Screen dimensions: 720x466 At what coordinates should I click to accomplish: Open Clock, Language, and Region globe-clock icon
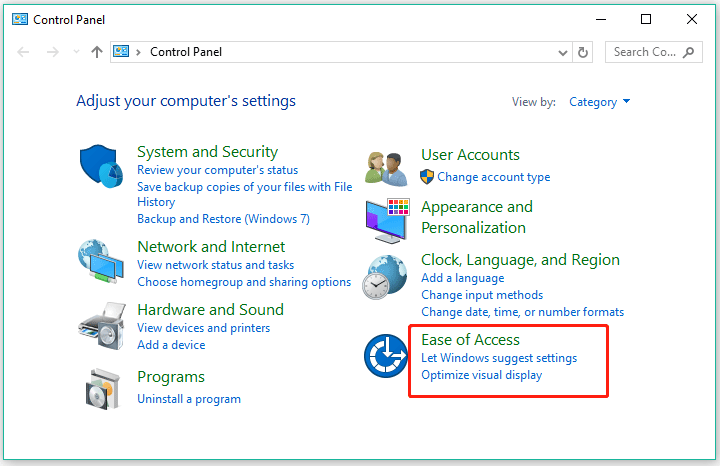tap(385, 277)
